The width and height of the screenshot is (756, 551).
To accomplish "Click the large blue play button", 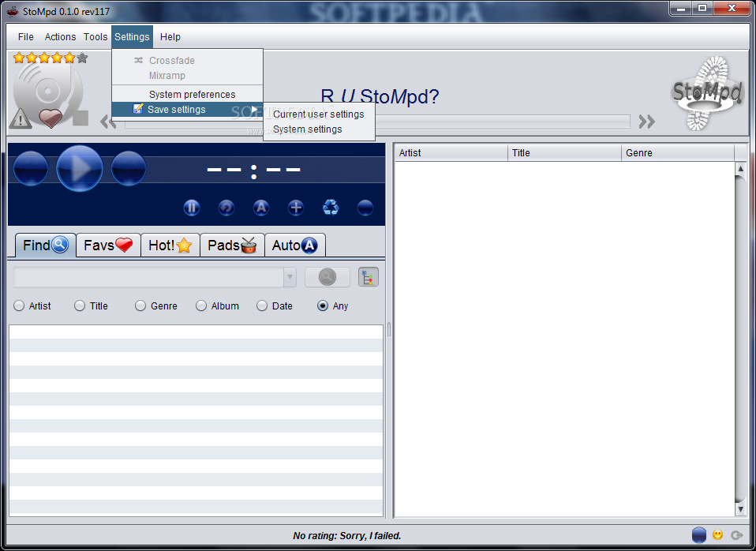I will [80, 168].
